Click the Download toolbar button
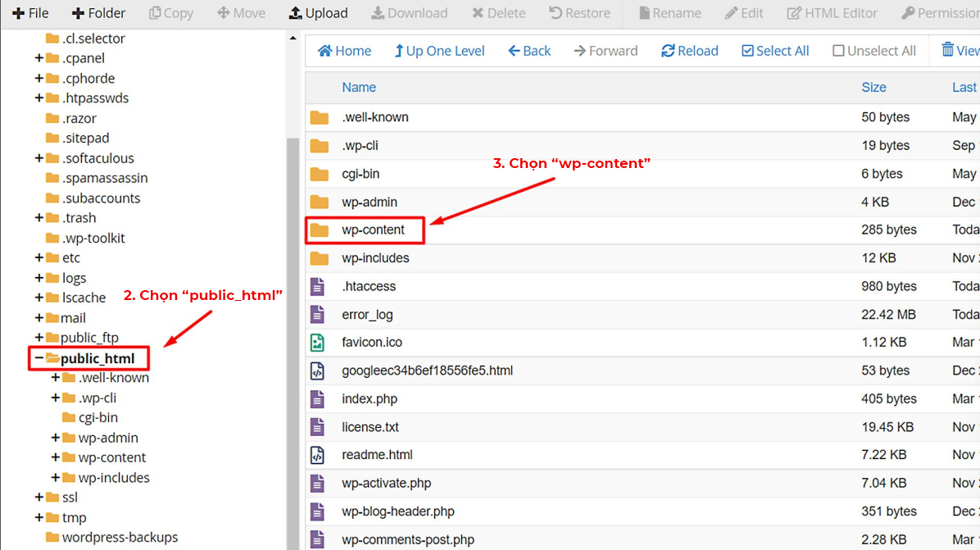The image size is (980, 550). [x=410, y=13]
